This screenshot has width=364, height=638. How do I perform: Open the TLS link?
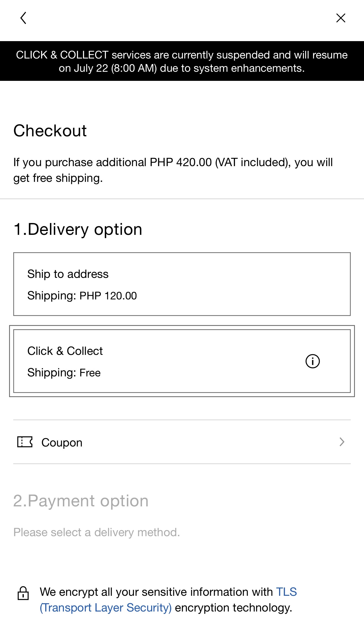click(287, 592)
